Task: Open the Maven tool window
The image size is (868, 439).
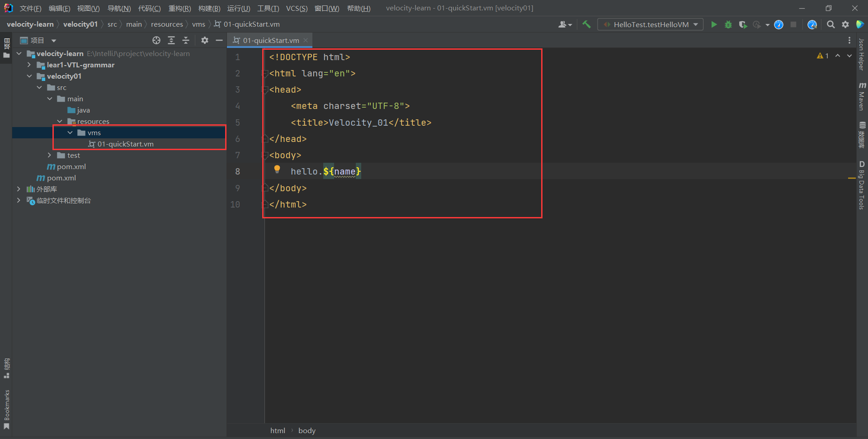Action: [x=862, y=96]
